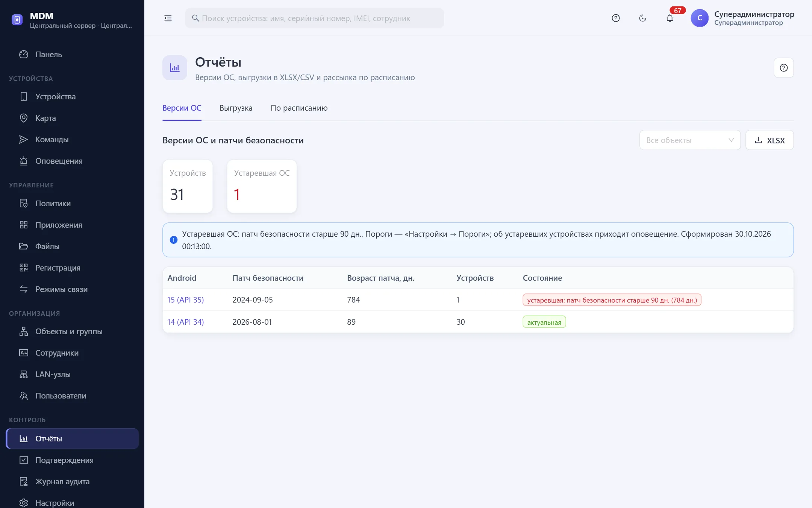Switch to По расписанию tab

click(x=299, y=108)
